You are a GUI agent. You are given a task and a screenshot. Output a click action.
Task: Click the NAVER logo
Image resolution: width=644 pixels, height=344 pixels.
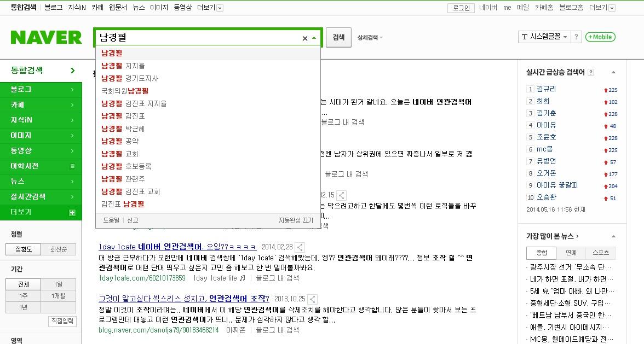point(46,37)
